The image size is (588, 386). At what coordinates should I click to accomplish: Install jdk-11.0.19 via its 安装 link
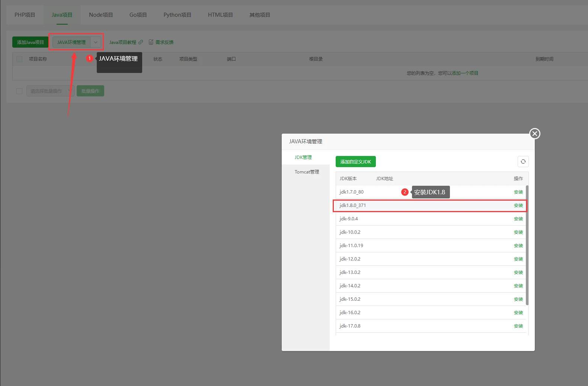pos(518,246)
